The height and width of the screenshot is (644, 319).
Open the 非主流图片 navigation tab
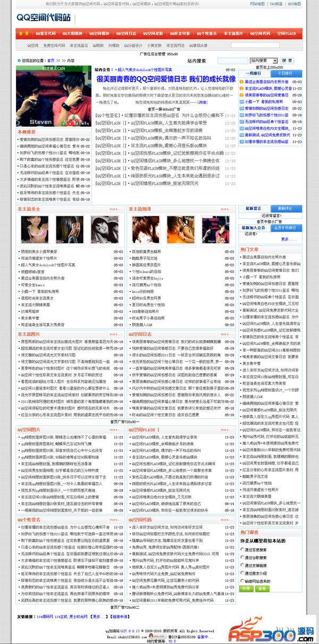point(234,33)
